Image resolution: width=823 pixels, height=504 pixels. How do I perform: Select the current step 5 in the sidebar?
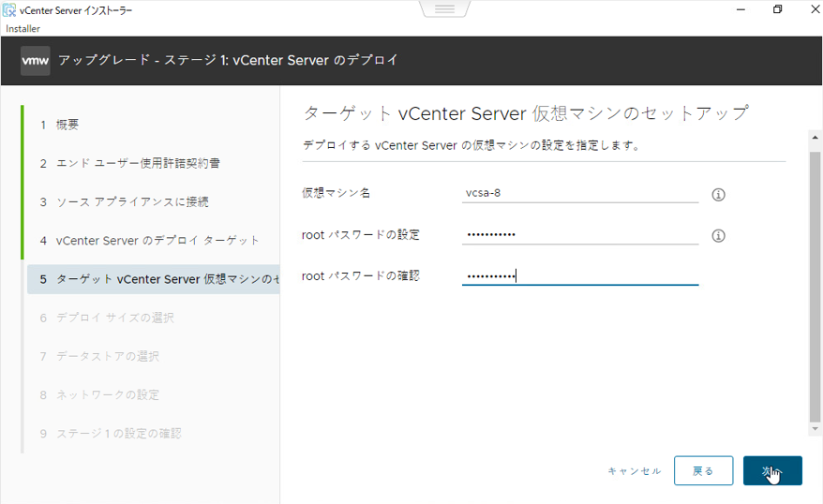click(x=155, y=279)
